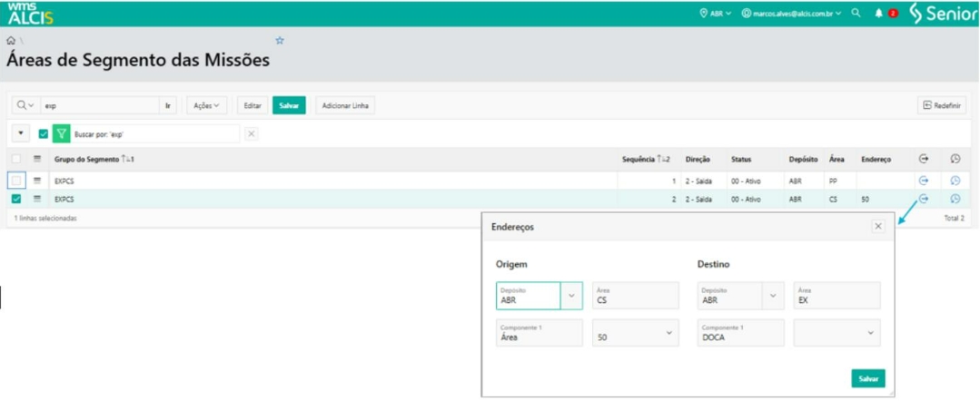
Task: Click '00 - Ativo' status in sequence 2 row
Action: tap(746, 200)
